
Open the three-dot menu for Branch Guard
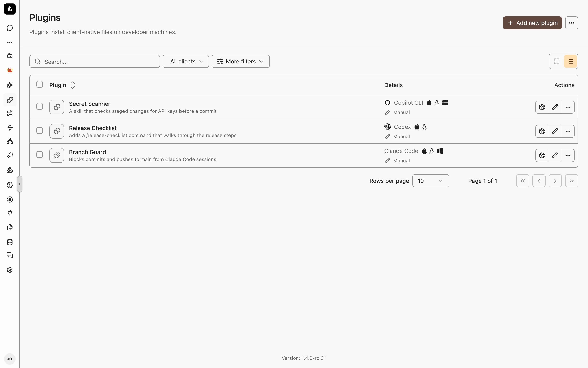point(568,155)
